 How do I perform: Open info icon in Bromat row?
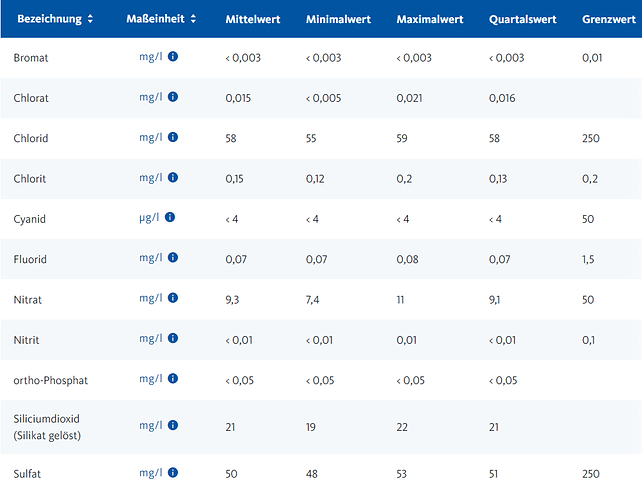[173, 57]
